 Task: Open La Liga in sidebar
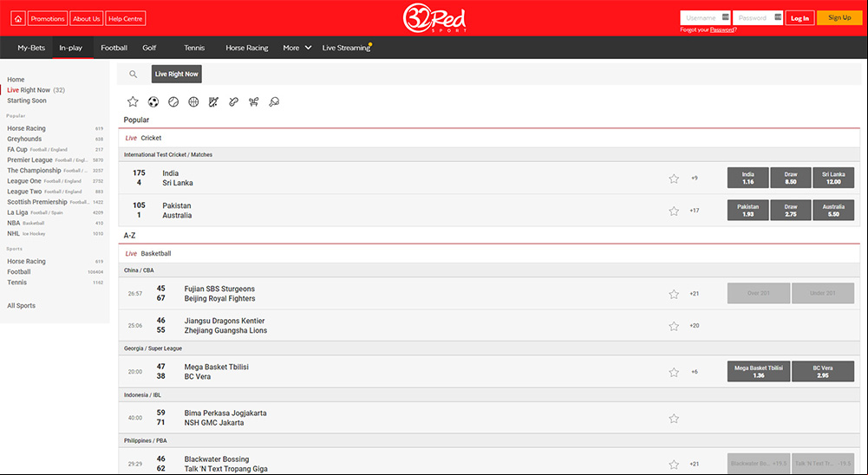[17, 212]
